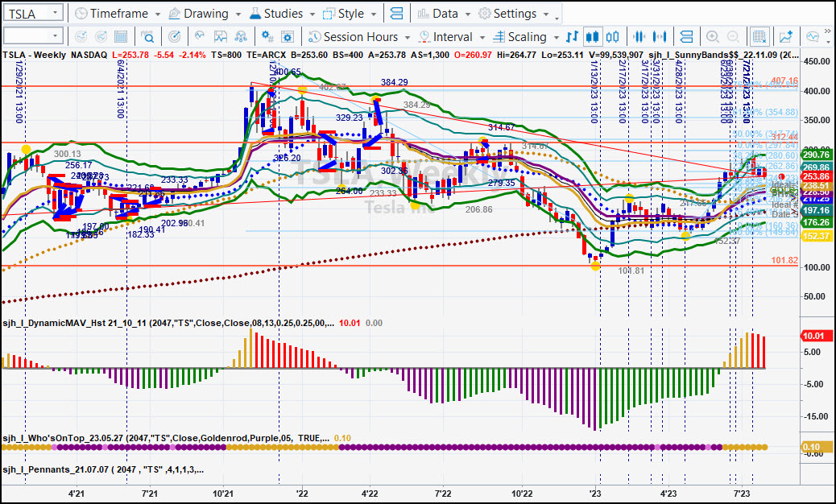Click the sjh_I_Who'sOnTop study title
Viewport: 836px width, 504px height.
click(x=167, y=438)
